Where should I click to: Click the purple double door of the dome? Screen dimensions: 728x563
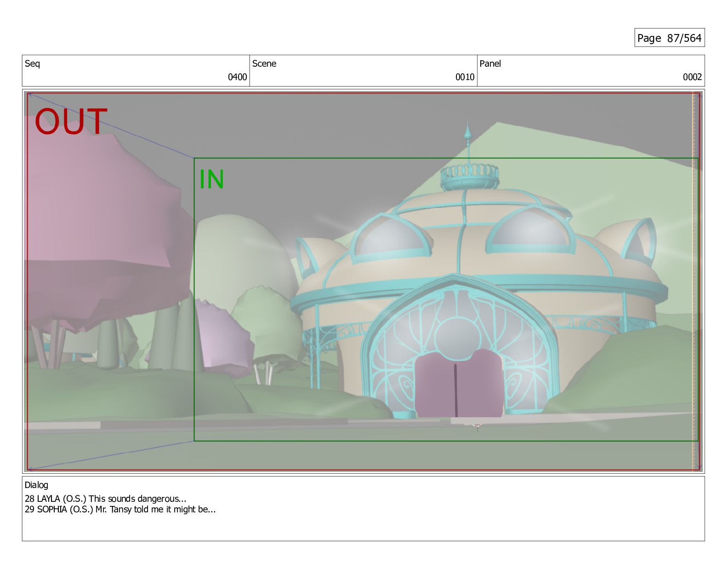(x=458, y=384)
